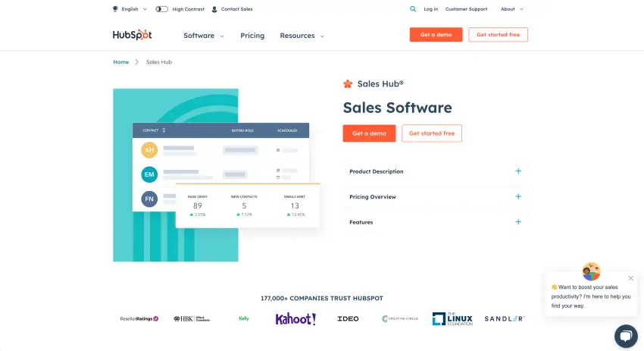Click '177,000+ COMPANIES TRUST HUBSPOT' text
Image resolution: width=644 pixels, height=351 pixels.
pos(322,299)
